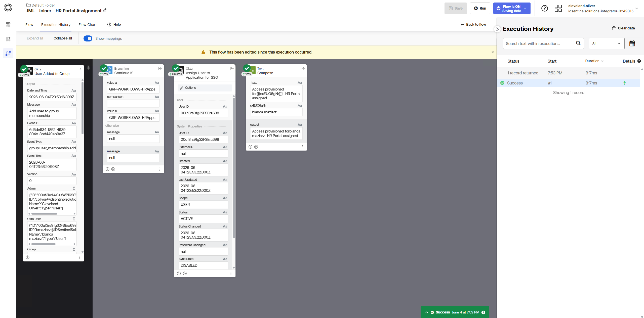Image resolution: width=644 pixels, height=318 pixels.
Task: Open help on Continue If card
Action: (x=107, y=169)
